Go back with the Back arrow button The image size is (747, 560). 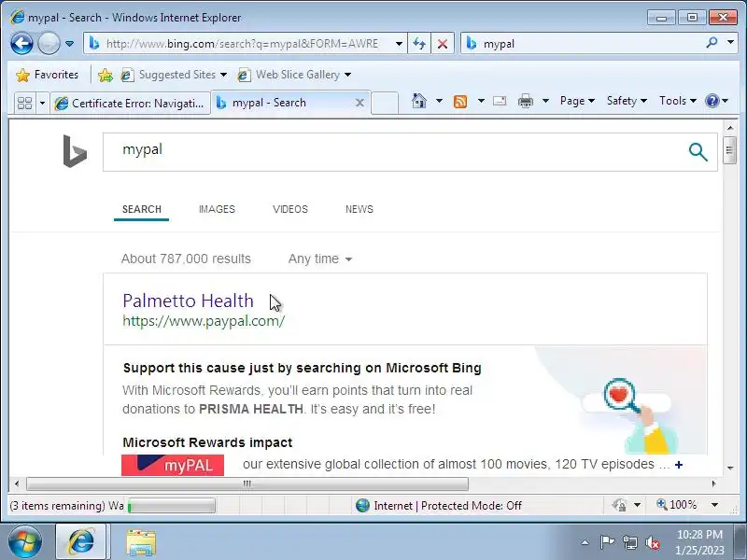click(x=21, y=44)
